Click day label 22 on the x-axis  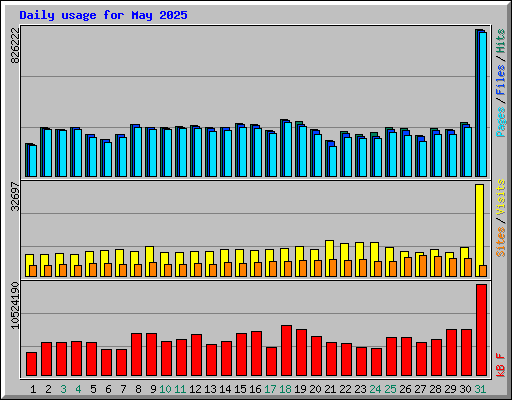345,389
